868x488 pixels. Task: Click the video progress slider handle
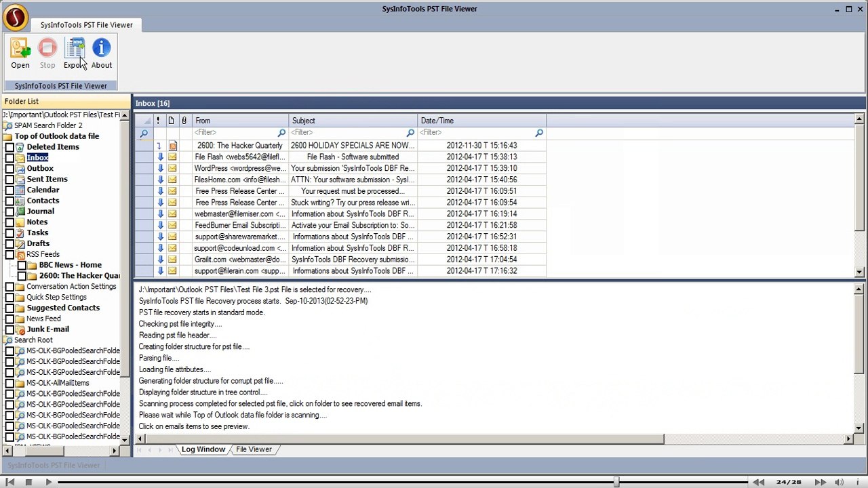(616, 482)
